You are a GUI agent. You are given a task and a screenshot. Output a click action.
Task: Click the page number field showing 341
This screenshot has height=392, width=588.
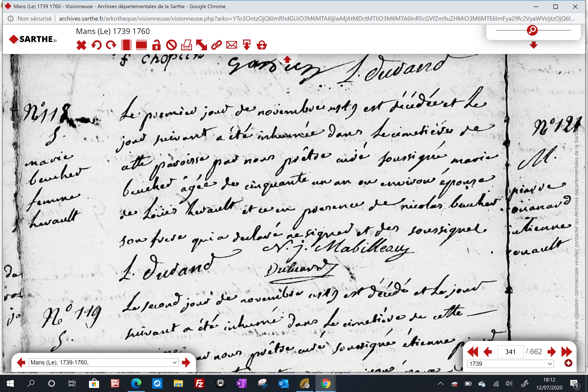(510, 352)
